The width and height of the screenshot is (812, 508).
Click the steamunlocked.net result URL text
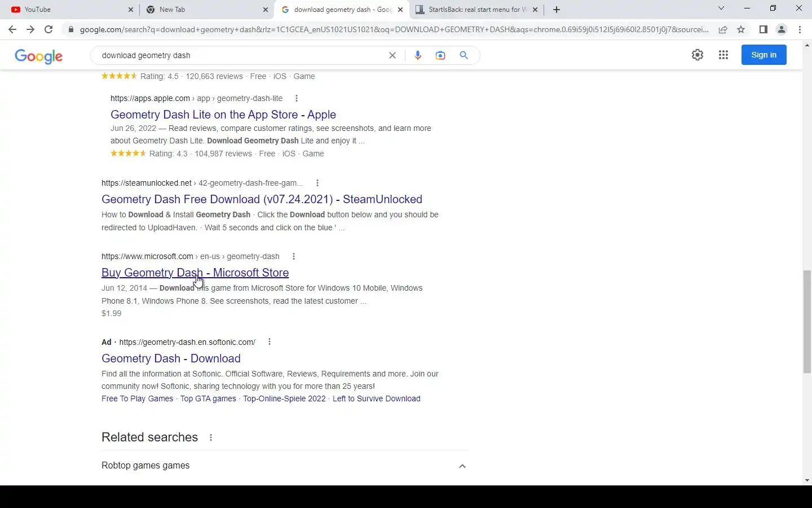pyautogui.click(x=202, y=183)
